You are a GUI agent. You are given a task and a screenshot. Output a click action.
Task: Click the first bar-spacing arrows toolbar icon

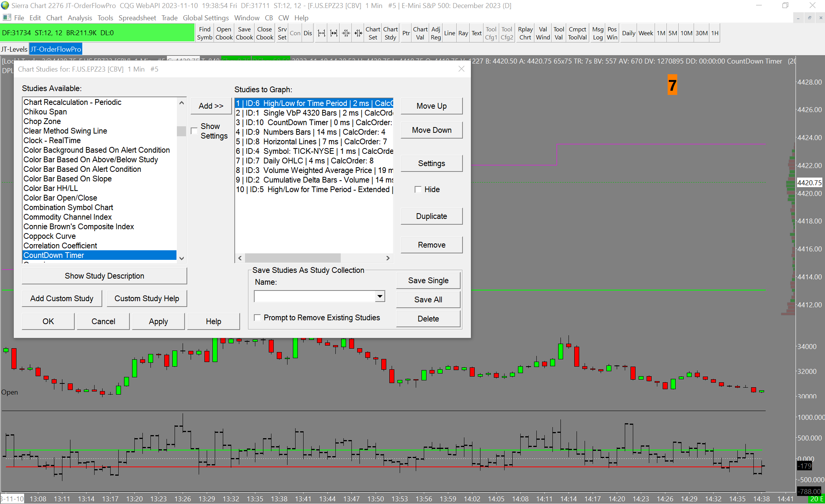pos(322,33)
